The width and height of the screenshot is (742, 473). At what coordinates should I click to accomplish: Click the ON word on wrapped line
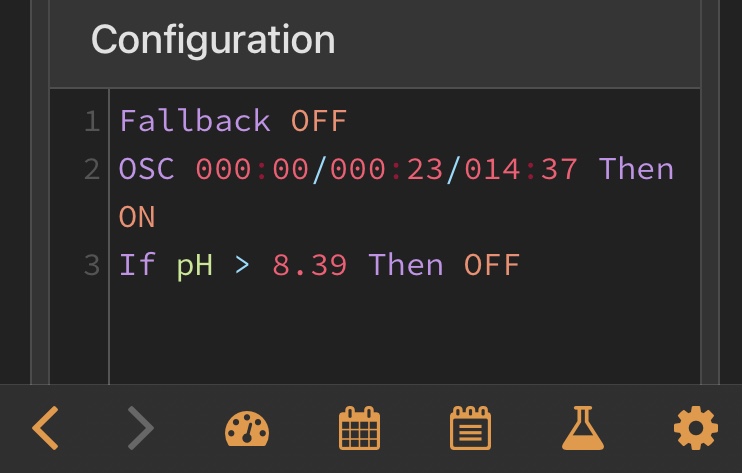coord(137,216)
